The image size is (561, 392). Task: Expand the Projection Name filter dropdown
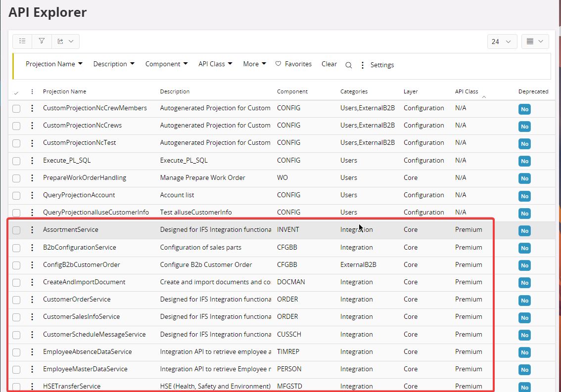[54, 64]
